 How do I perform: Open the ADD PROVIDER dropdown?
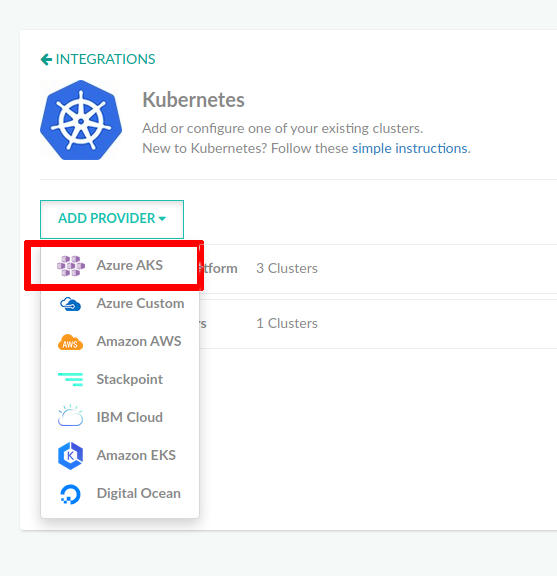[112, 219]
